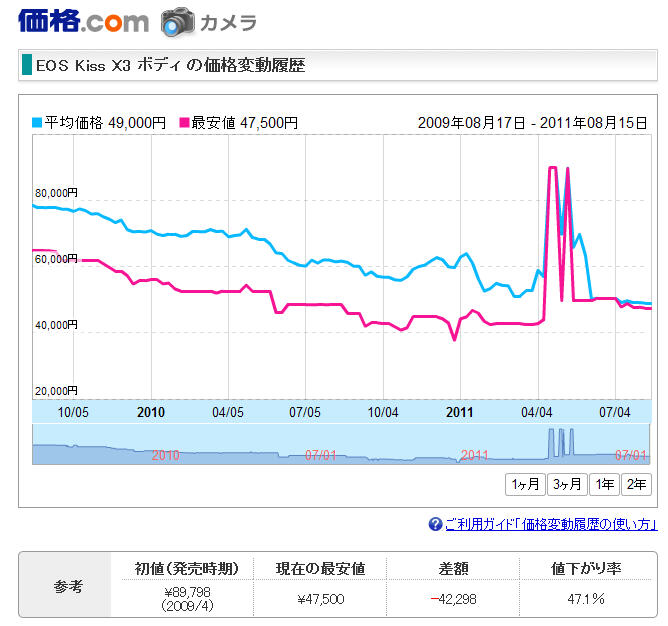Click the 2011 label on the time axis

click(459, 412)
